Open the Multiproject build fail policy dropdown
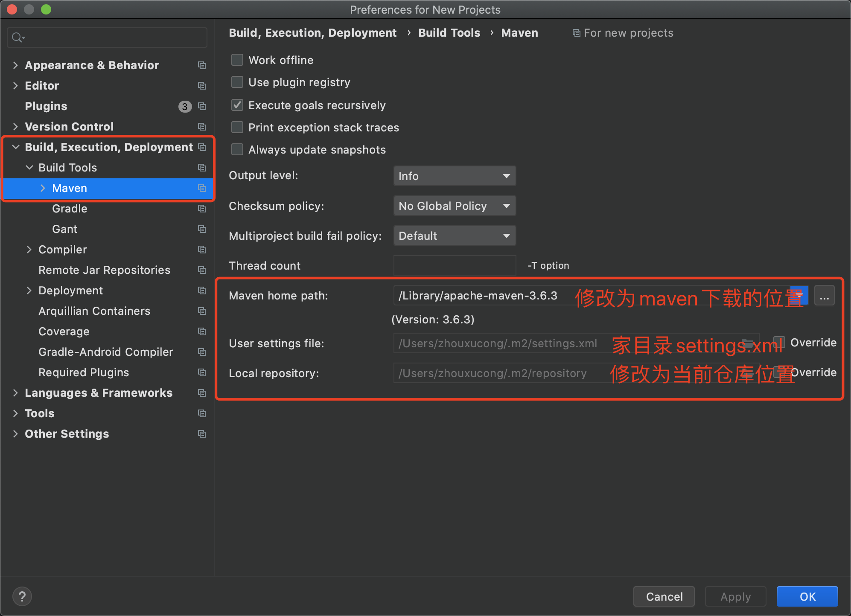This screenshot has height=616, width=851. point(455,235)
